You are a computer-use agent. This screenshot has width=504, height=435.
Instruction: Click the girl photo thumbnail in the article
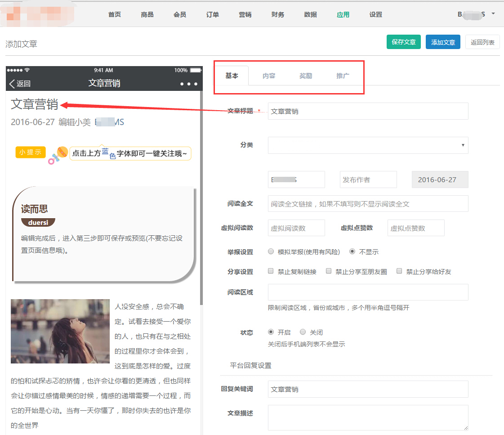pyautogui.click(x=60, y=331)
